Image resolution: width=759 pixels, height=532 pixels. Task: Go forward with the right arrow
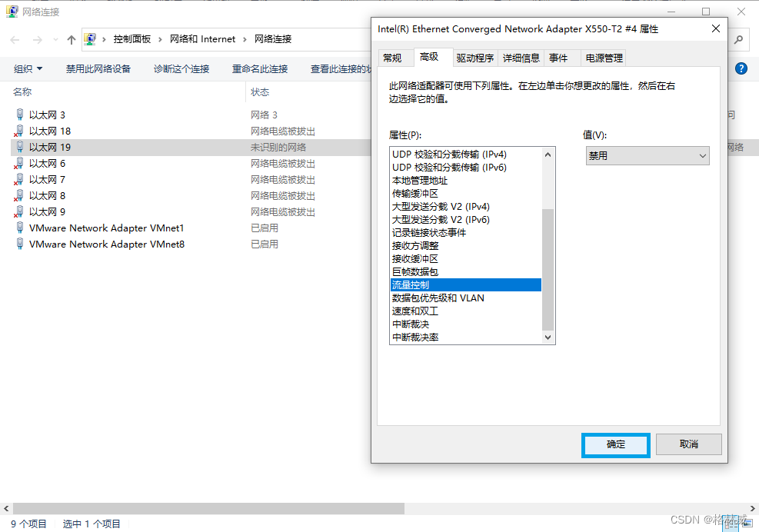tap(37, 40)
